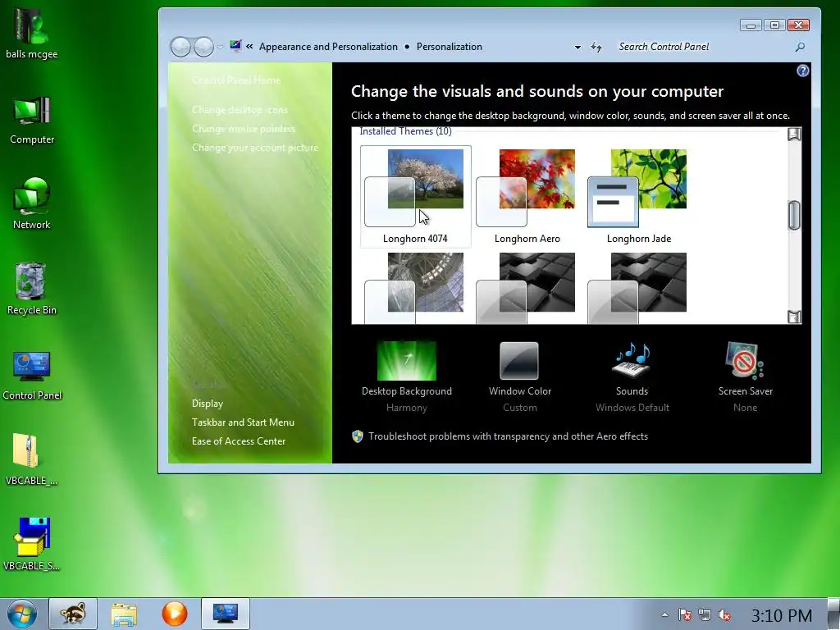Screen dimensions: 840x630
Task: Click the theme list scrollbar thumb
Action: pos(794,216)
